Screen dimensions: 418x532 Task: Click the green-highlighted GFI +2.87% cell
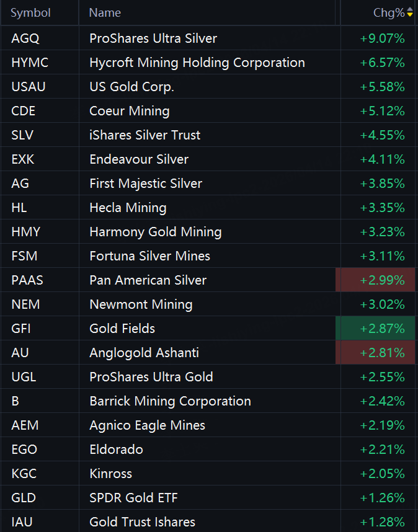click(x=376, y=329)
